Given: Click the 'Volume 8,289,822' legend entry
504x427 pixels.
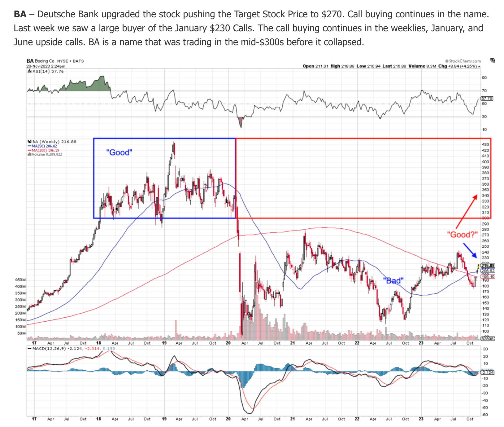Looking at the screenshot, I should coord(47,154).
